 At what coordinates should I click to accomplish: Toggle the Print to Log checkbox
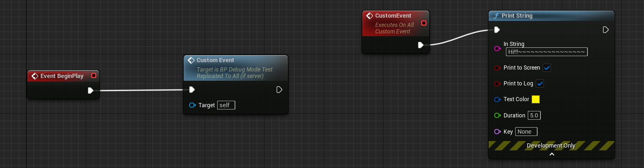(x=540, y=84)
